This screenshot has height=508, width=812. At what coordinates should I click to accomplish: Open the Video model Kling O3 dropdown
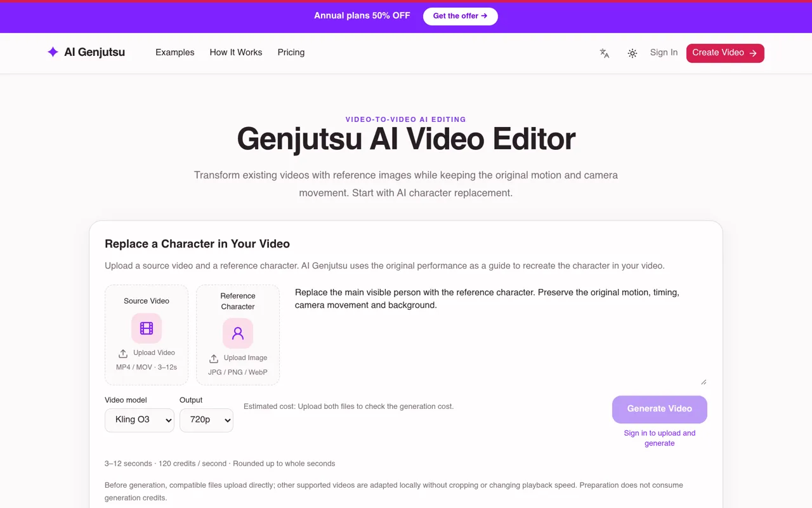point(140,420)
